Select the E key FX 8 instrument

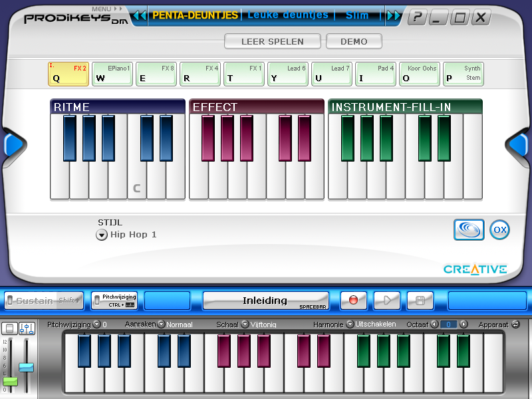coord(156,74)
